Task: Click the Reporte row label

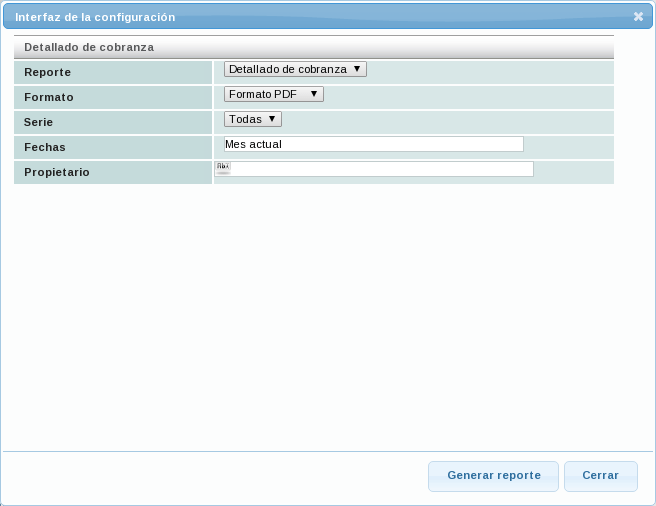Action: coord(47,73)
